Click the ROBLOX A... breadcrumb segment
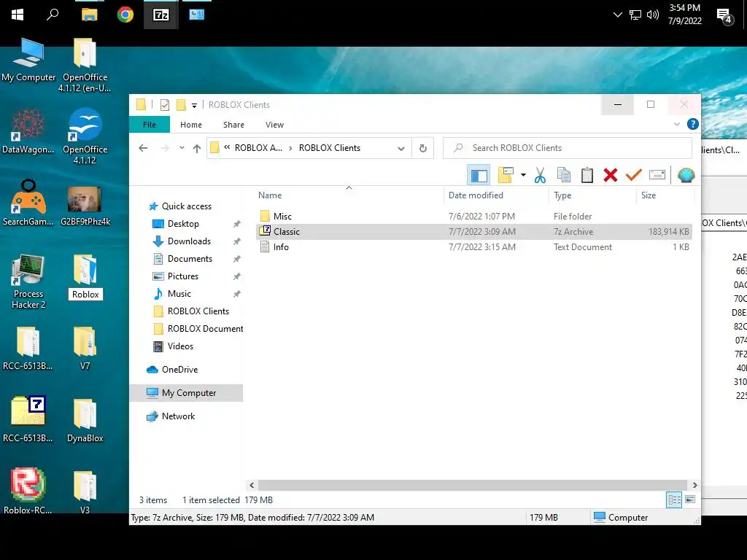Screen dimensions: 747x560 [x=258, y=148]
